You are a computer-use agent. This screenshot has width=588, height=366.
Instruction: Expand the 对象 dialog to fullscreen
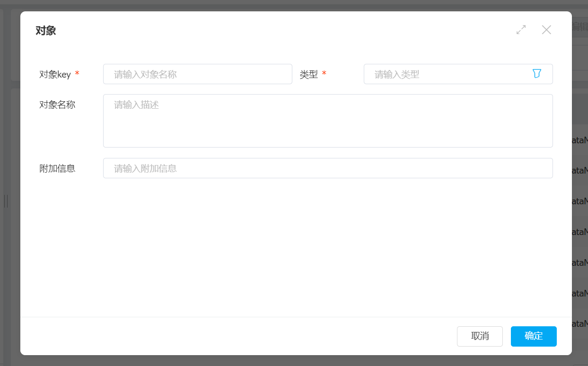[x=521, y=30]
